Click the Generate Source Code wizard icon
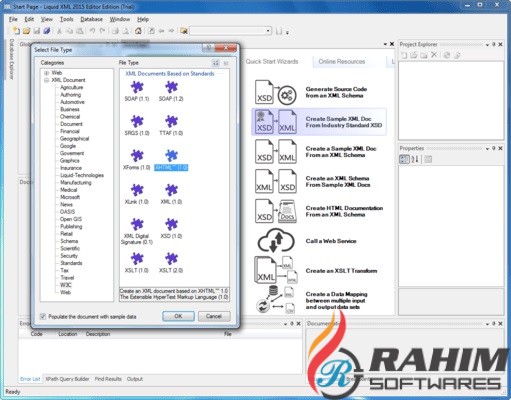This screenshot has height=400, width=511. point(275,92)
